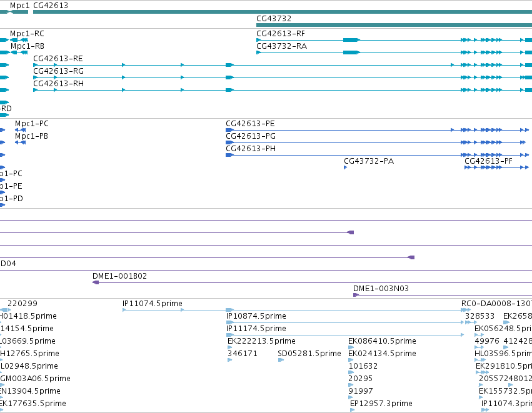
Task: Click the 49976 EST label
Action: [x=487, y=341]
